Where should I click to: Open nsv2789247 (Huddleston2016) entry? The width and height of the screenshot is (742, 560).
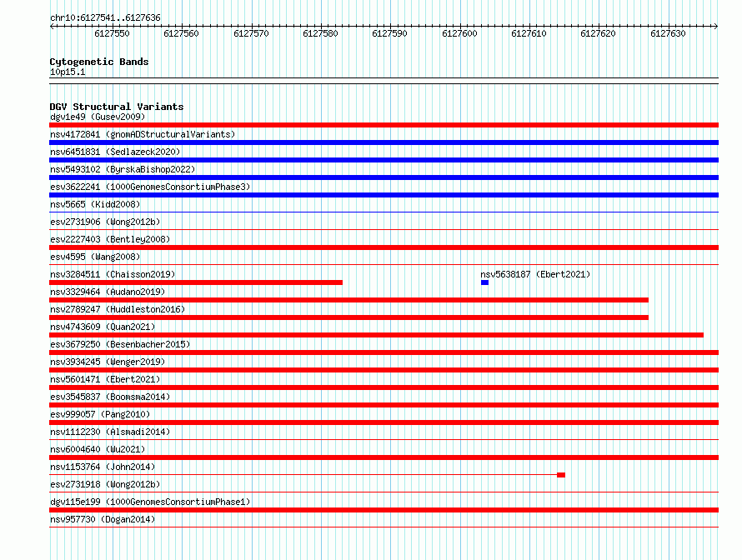coord(118,309)
